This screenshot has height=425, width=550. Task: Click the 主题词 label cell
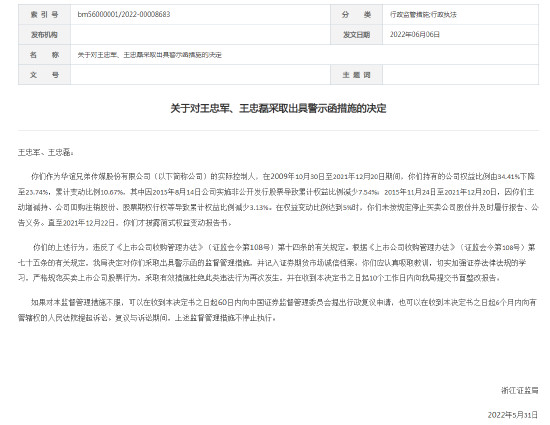coord(356,75)
